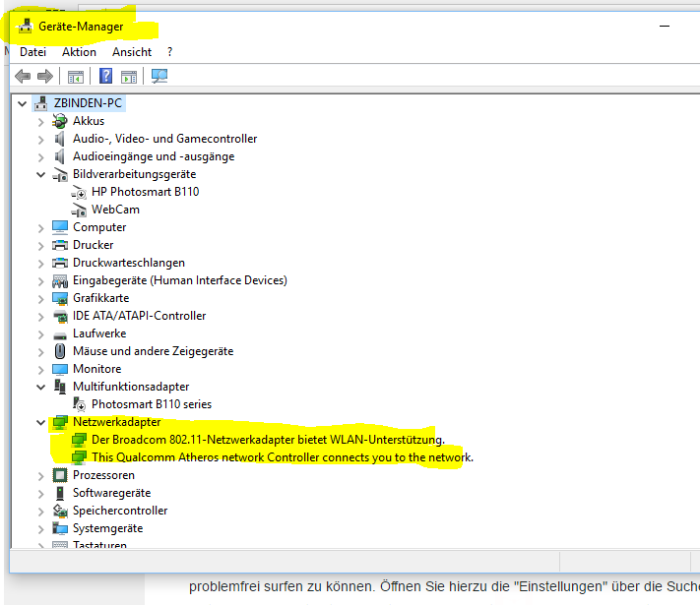
Task: Click the Druckwarteschlangen printer icon
Action: [x=60, y=263]
